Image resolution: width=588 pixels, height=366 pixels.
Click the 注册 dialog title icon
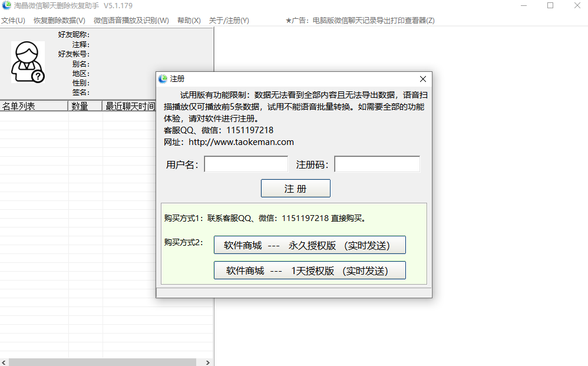pos(163,79)
